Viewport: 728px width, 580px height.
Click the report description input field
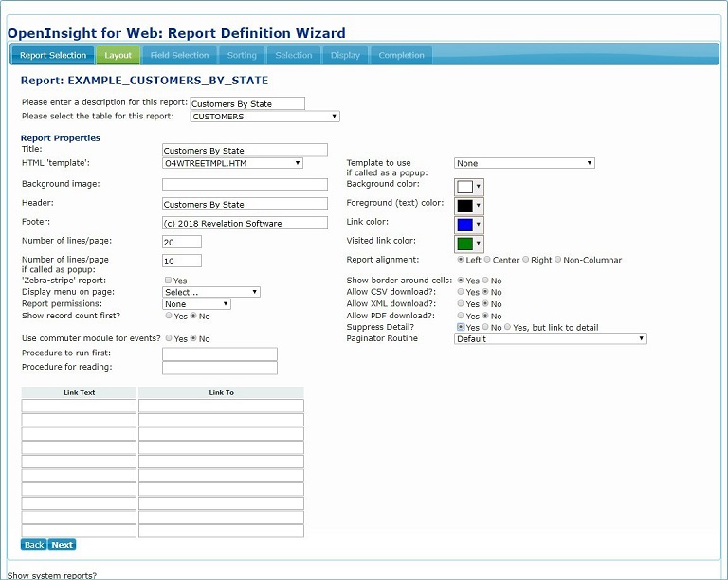tap(247, 103)
